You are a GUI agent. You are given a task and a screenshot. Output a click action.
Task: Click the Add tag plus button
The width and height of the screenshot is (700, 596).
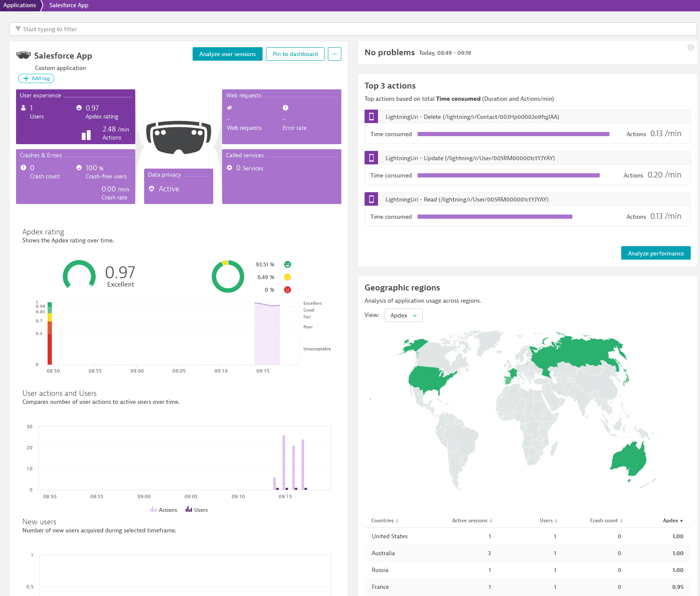pyautogui.click(x=36, y=78)
